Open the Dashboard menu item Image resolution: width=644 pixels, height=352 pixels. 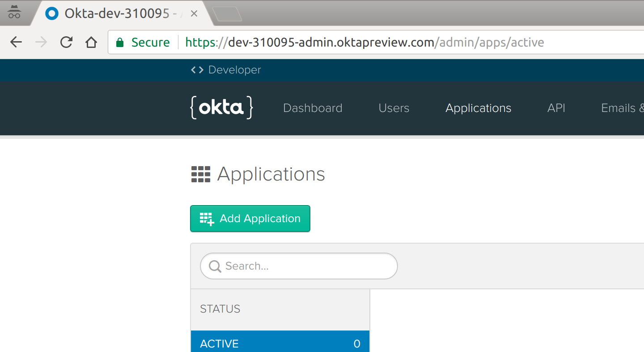pos(312,108)
